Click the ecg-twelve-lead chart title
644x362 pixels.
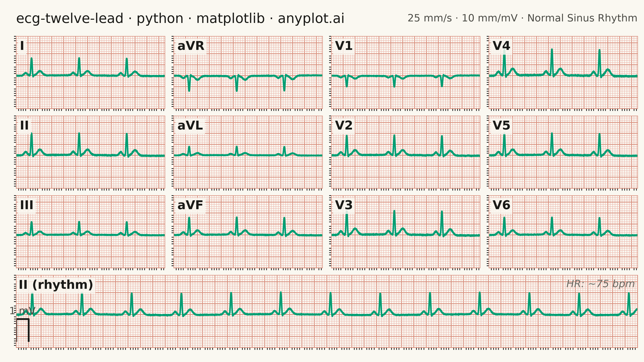pyautogui.click(x=180, y=19)
